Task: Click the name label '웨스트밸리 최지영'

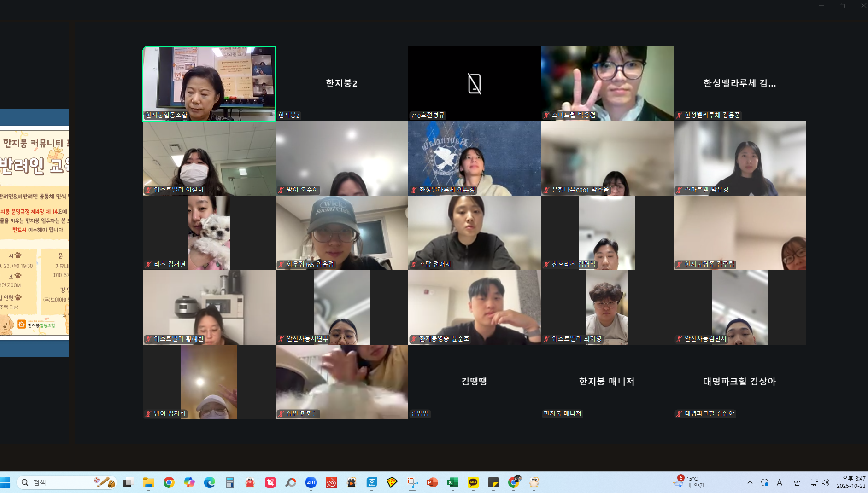Action: (x=577, y=339)
